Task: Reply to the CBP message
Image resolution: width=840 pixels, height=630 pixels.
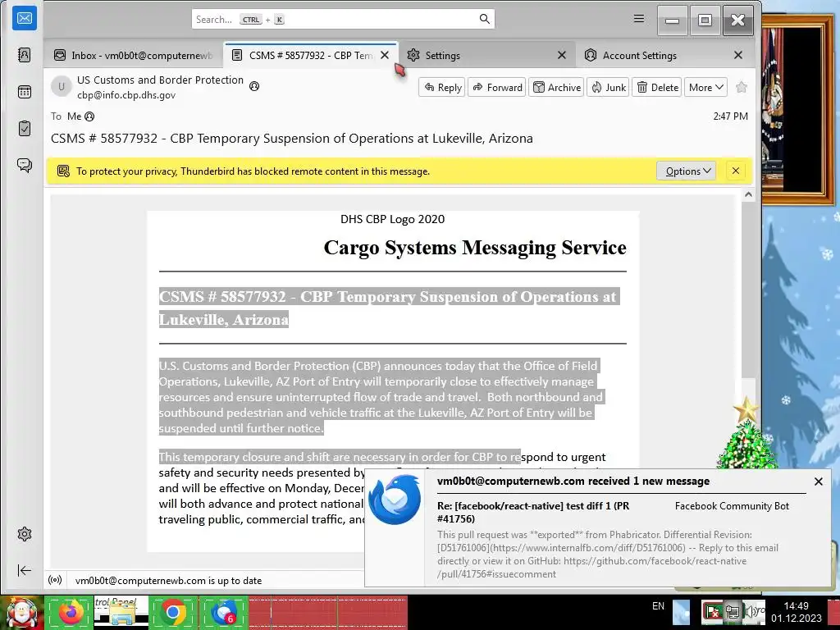Action: pyautogui.click(x=442, y=87)
